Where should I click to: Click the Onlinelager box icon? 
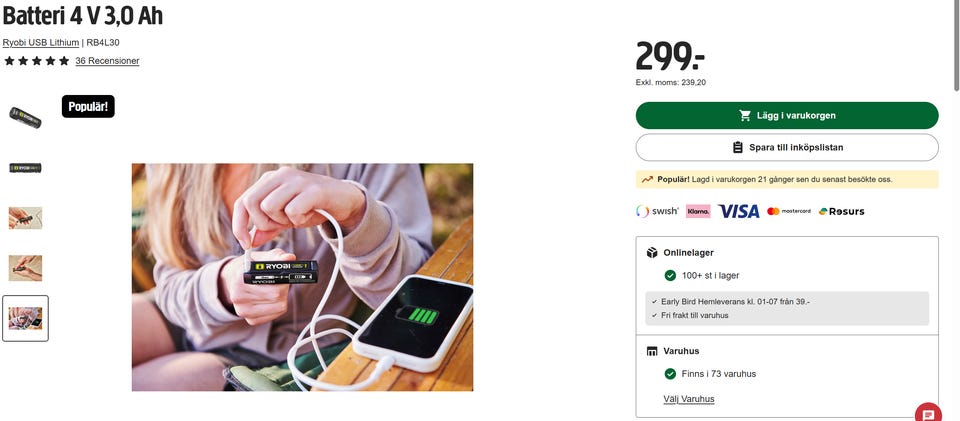click(652, 253)
